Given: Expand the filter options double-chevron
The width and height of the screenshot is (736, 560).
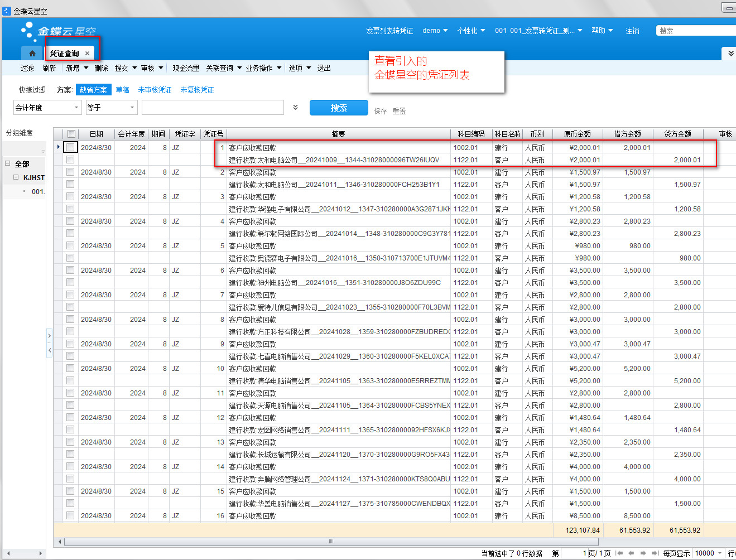Looking at the screenshot, I should pyautogui.click(x=295, y=107).
